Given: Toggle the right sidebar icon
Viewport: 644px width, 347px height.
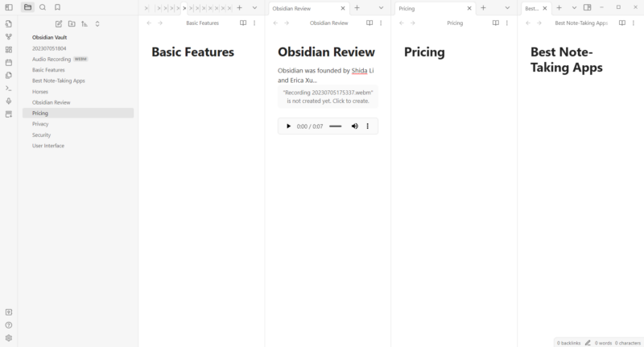Looking at the screenshot, I should pos(588,7).
